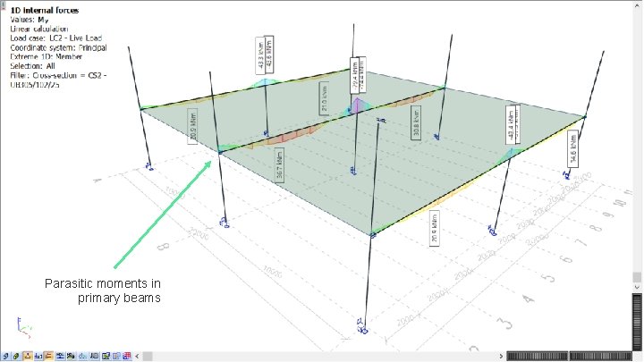The width and height of the screenshot is (644, 362).
Task: Select the -72.4 kNm moment label
Action: (354, 75)
